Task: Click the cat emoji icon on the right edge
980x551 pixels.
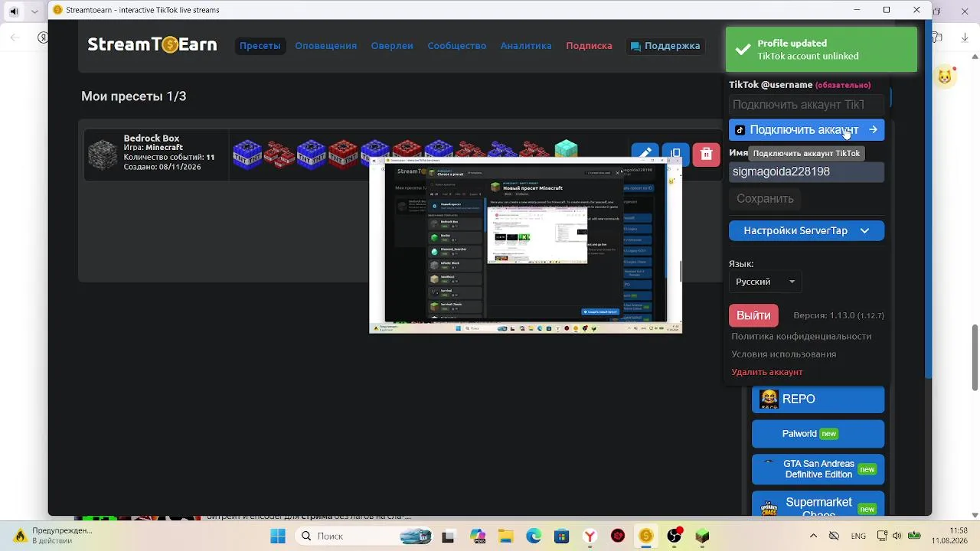Action: tap(946, 77)
